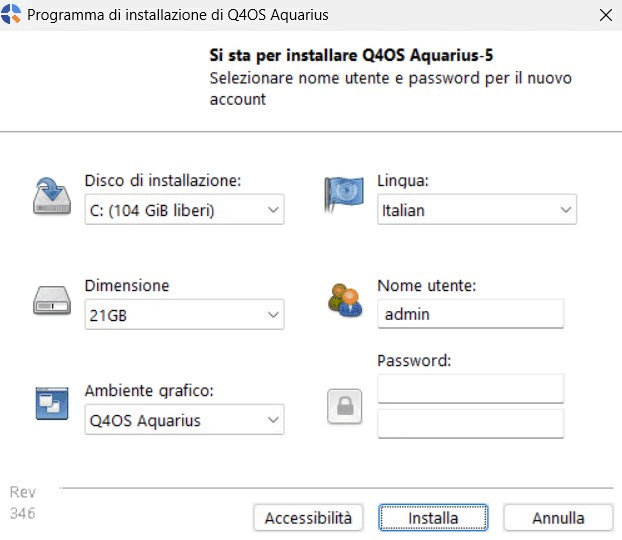Click the password confirmation field
This screenshot has height=540, width=622.
470,424
